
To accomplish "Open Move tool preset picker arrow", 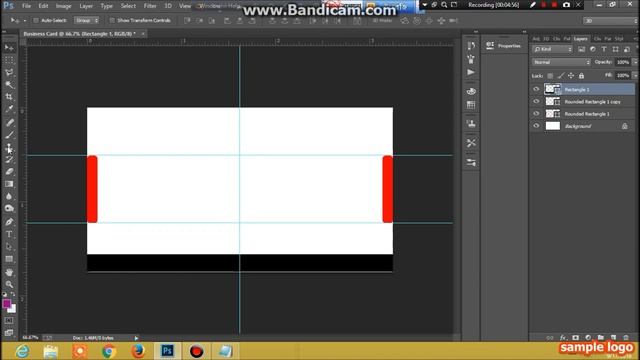I will [24, 20].
